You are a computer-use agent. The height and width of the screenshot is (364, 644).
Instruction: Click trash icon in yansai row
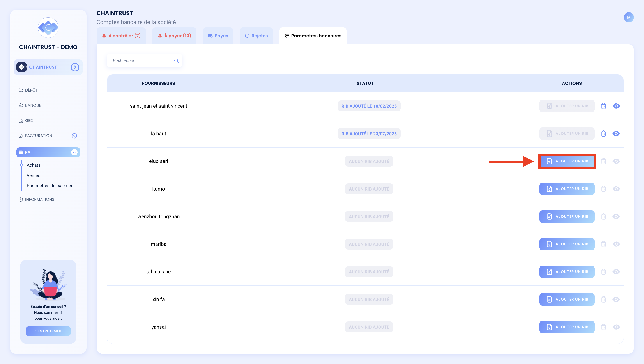[x=603, y=327]
